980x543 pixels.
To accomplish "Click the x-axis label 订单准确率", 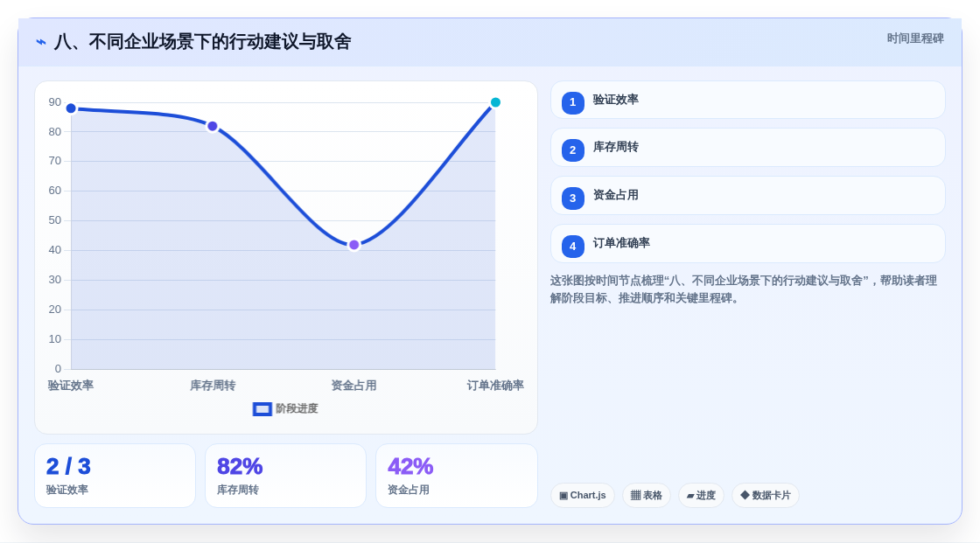I will click(495, 386).
